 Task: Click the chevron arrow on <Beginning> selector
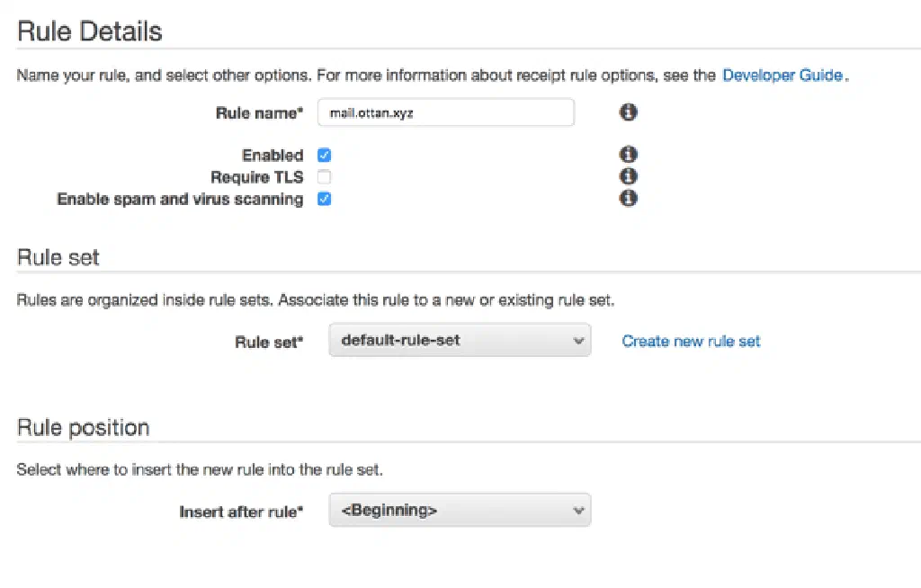pyautogui.click(x=578, y=511)
